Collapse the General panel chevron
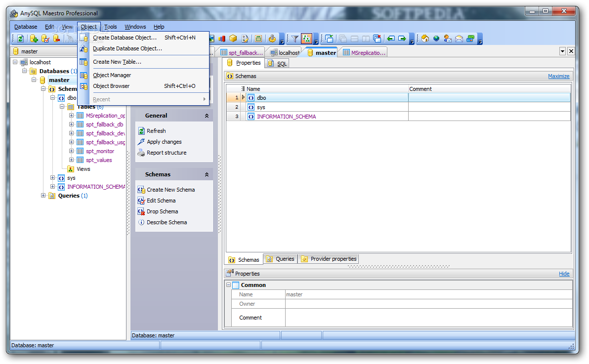The image size is (589, 364). (x=207, y=116)
